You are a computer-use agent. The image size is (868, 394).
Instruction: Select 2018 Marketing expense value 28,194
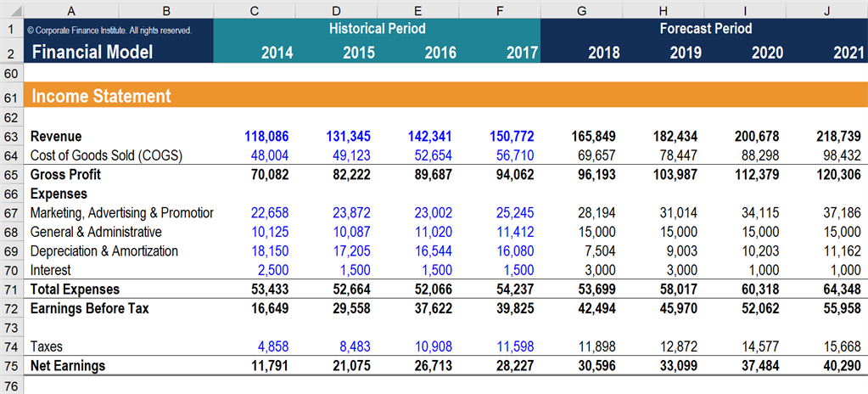pos(596,212)
